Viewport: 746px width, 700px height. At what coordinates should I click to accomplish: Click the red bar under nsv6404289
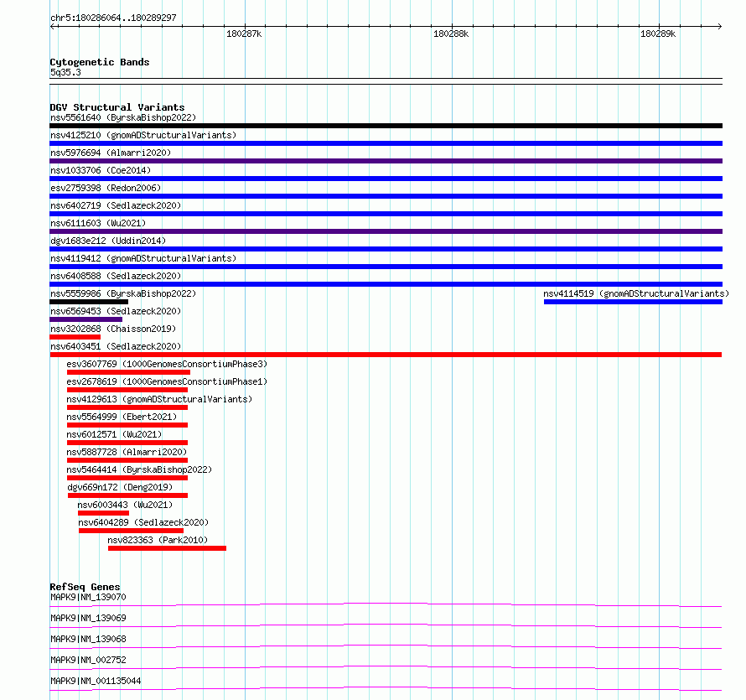tap(132, 531)
